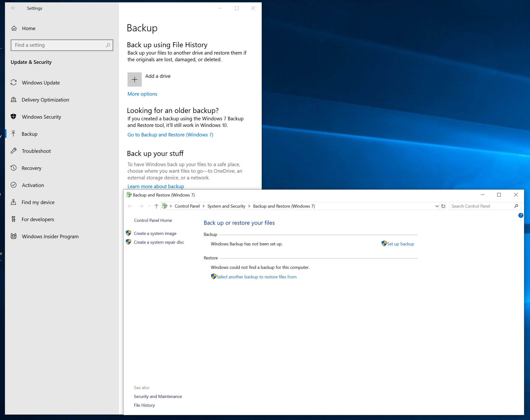This screenshot has height=420, width=530.
Task: Minimize the Settings window
Action: (221, 8)
